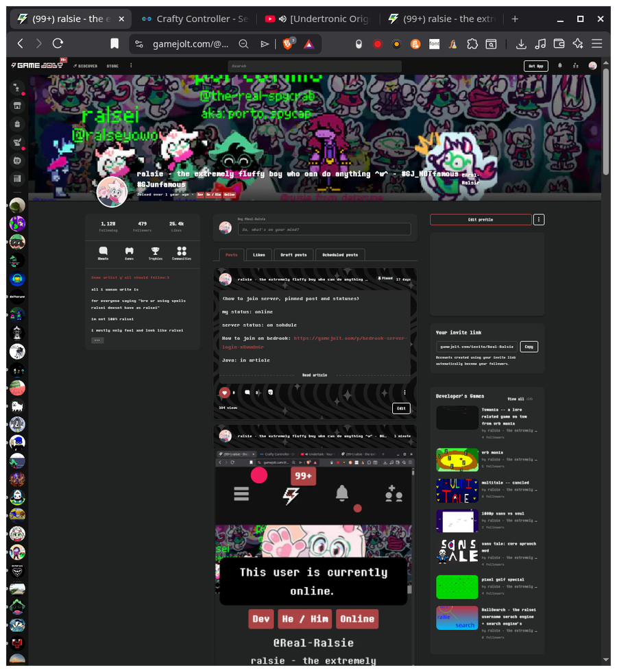Open the Communities icon on profile
The height and width of the screenshot is (672, 617).
pyautogui.click(x=182, y=253)
